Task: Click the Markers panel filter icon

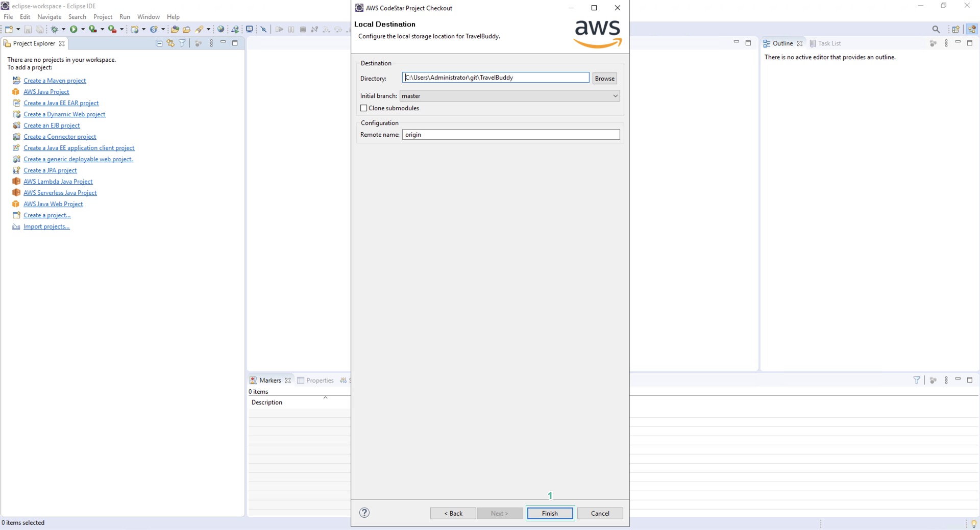Action: click(917, 380)
